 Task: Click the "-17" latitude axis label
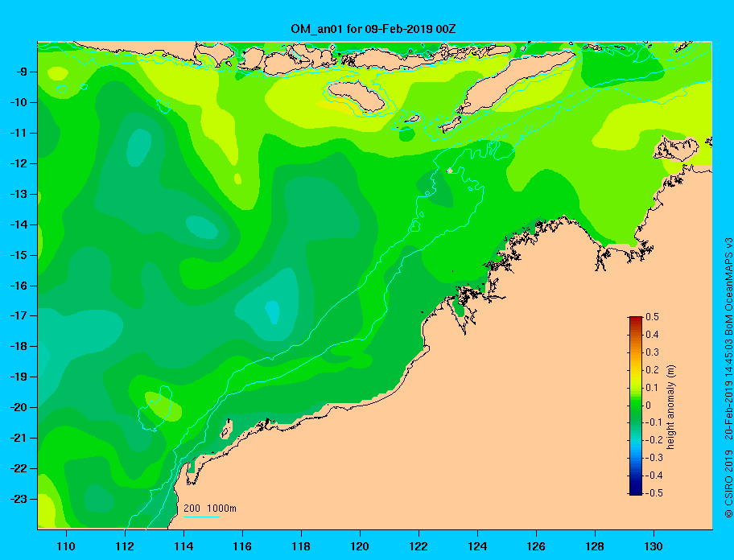[18, 315]
